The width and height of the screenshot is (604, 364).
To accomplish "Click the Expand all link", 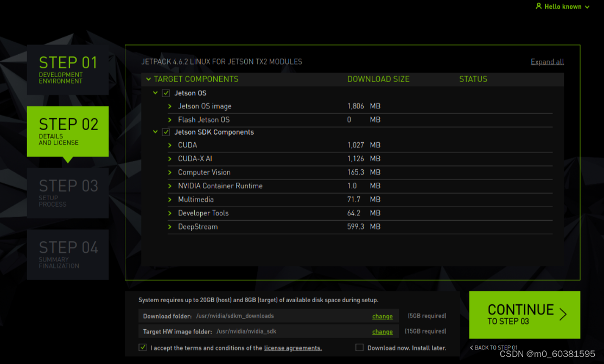I will coord(547,62).
